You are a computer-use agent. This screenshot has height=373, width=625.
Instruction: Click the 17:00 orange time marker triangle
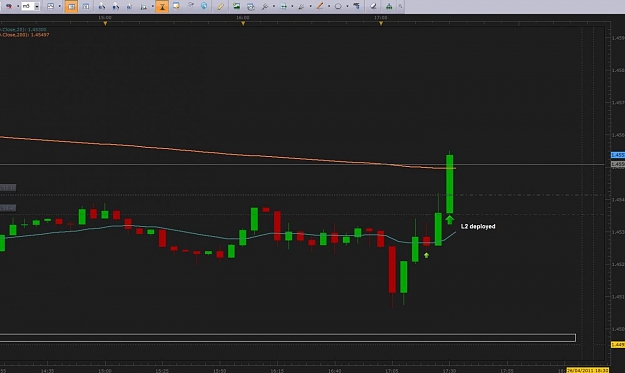point(381,24)
